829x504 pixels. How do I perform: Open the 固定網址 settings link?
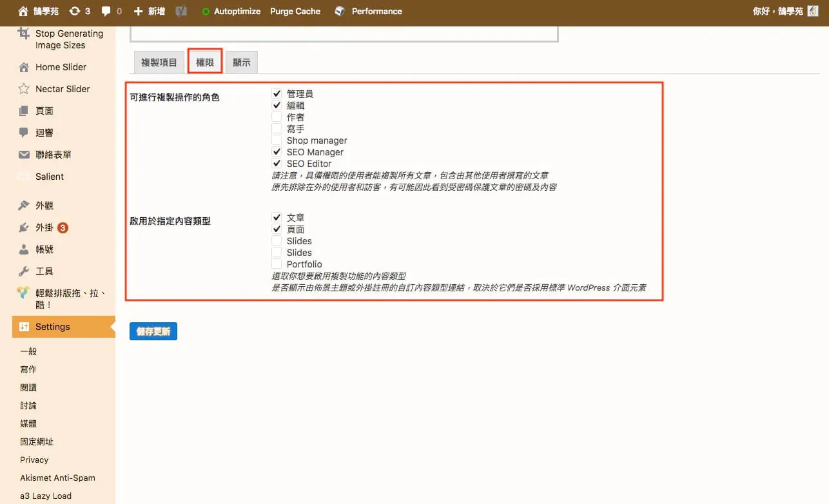coord(37,441)
